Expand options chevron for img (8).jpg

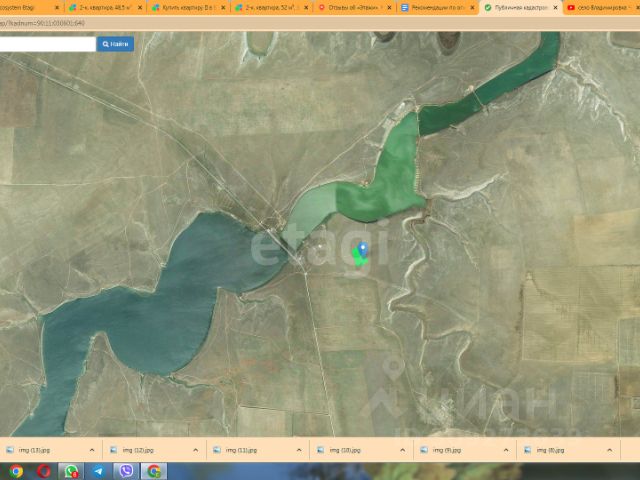(609, 450)
